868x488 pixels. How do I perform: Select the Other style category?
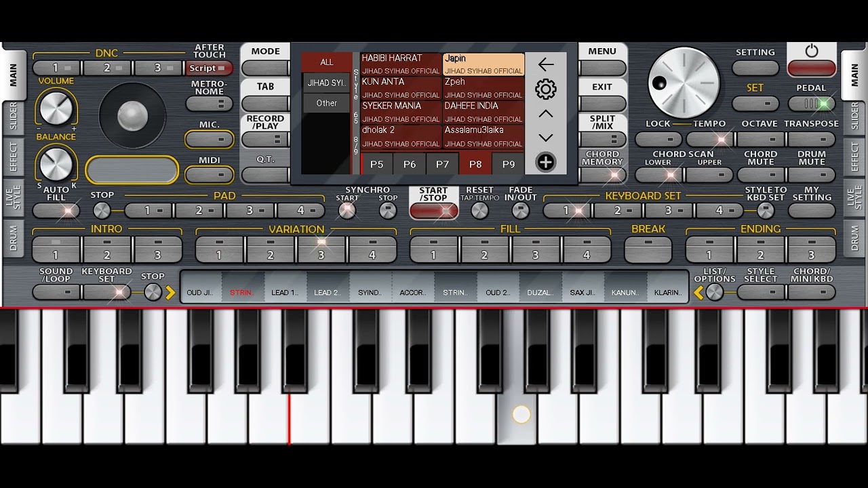(326, 103)
